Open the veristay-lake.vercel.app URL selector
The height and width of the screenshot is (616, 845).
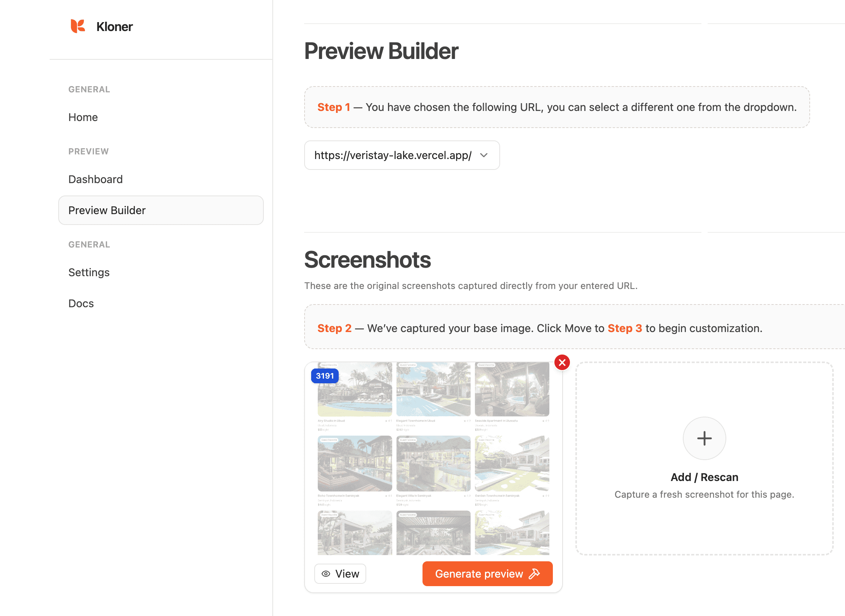[393, 155]
